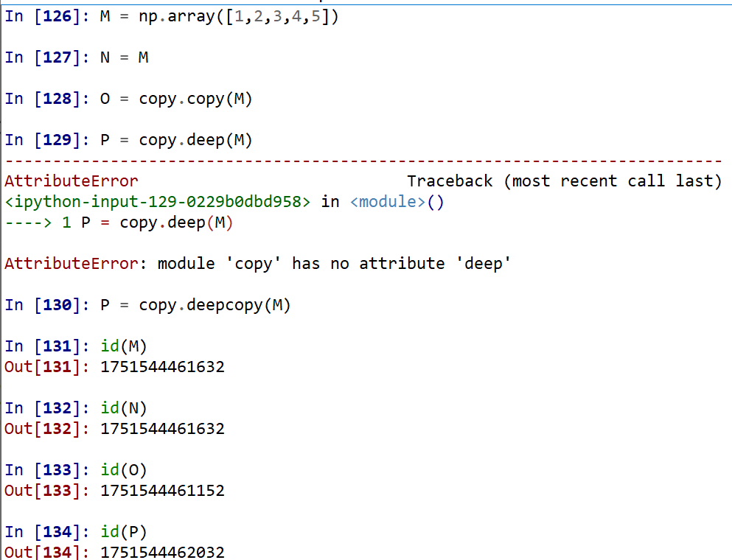Click the output value after Out[131]
Image resolution: width=732 pixels, height=560 pixels.
tap(162, 367)
